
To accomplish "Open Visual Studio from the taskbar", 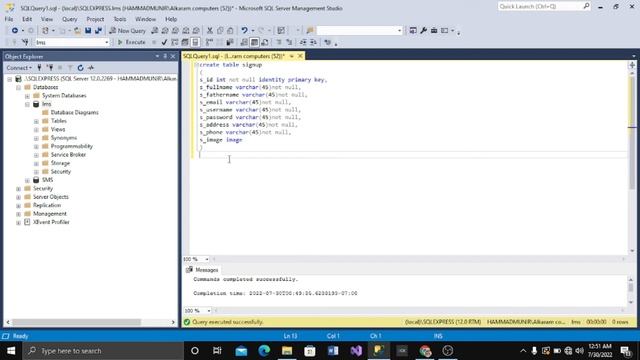I will click(356, 351).
